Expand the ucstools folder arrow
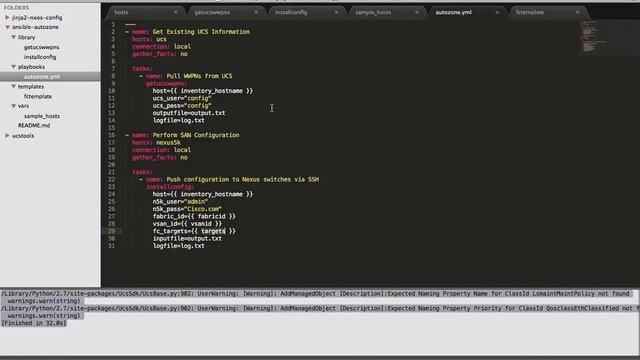640x360 pixels. pos(7,136)
